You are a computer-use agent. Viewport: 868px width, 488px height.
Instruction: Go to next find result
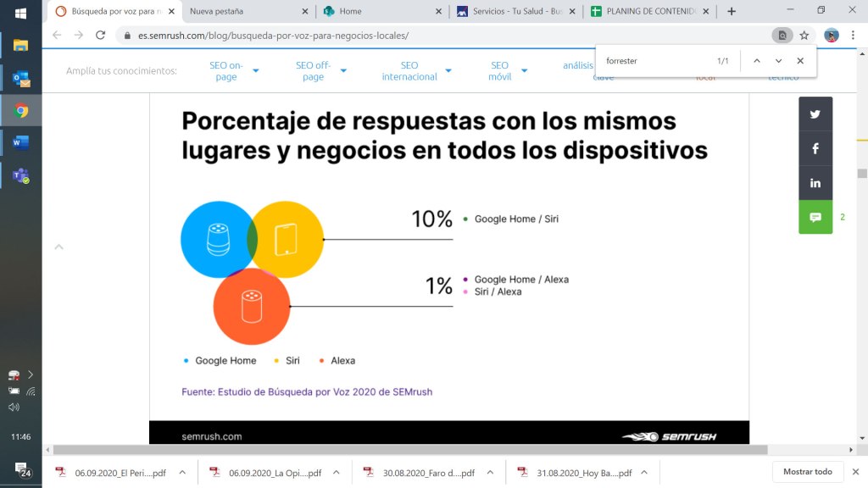778,61
